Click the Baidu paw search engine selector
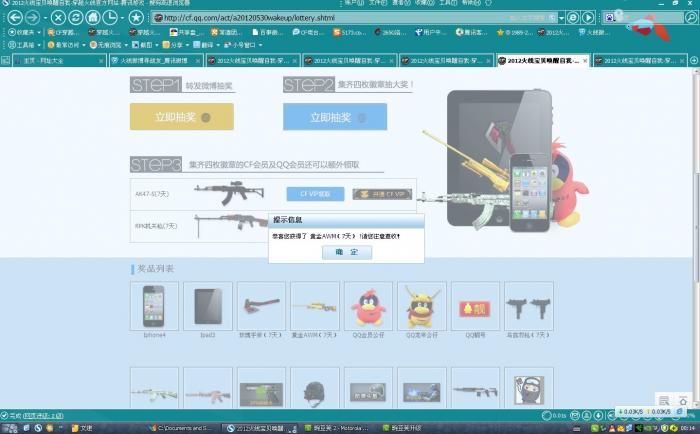 (x=609, y=17)
